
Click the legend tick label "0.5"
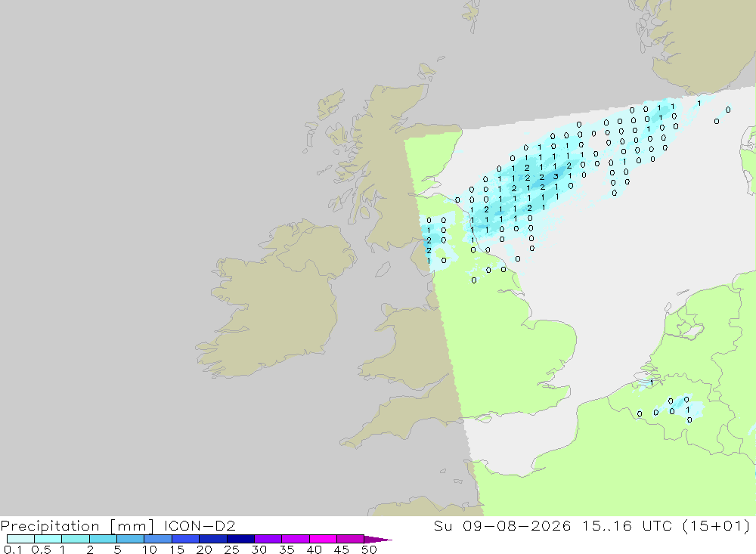(x=41, y=549)
